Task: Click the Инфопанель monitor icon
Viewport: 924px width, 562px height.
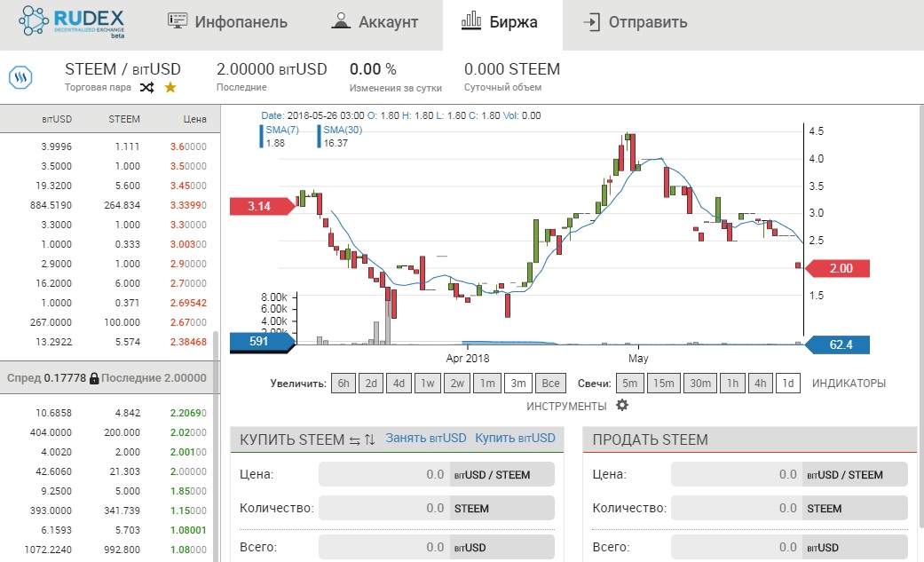Action: click(178, 20)
